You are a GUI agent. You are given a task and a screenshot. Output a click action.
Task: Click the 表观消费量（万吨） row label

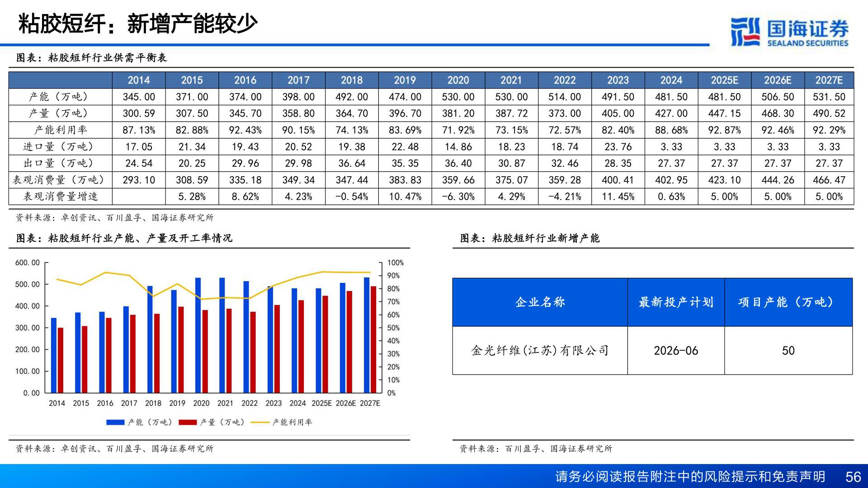pyautogui.click(x=61, y=180)
